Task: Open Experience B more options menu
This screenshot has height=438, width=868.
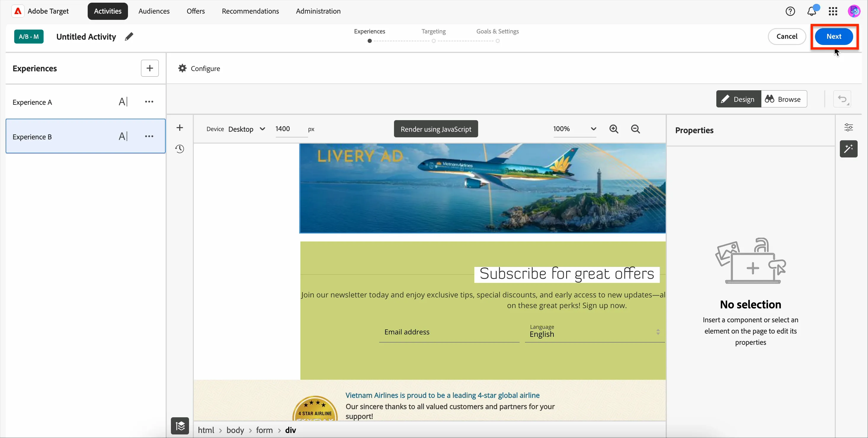Action: pyautogui.click(x=149, y=136)
